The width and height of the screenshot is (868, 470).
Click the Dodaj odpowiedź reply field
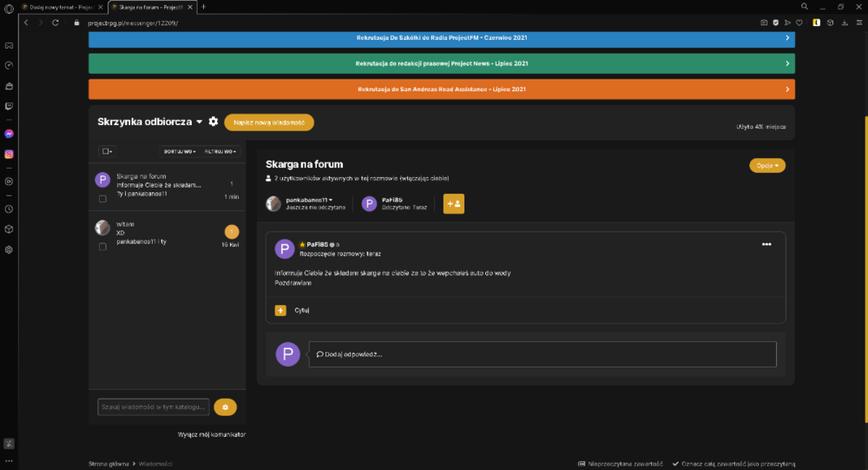pos(542,354)
